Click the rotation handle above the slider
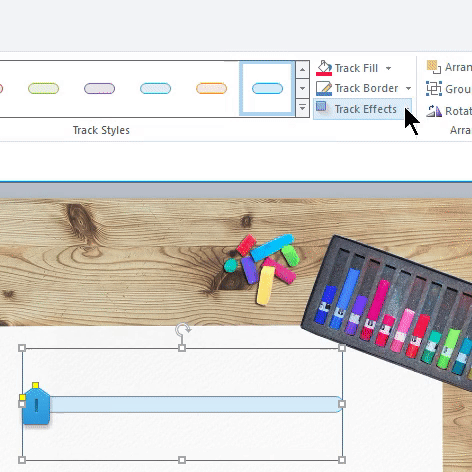This screenshot has height=472, width=472. [x=183, y=329]
